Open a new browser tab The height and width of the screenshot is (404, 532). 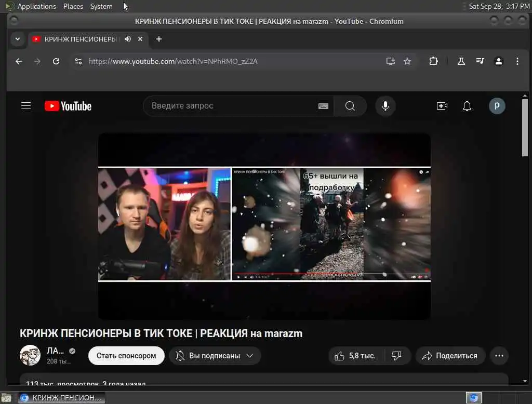(x=159, y=39)
